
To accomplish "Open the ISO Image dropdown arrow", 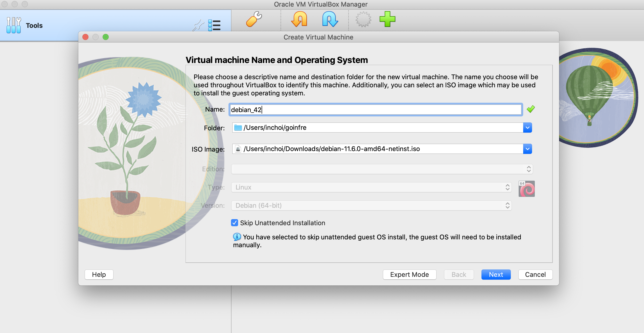I will click(527, 149).
